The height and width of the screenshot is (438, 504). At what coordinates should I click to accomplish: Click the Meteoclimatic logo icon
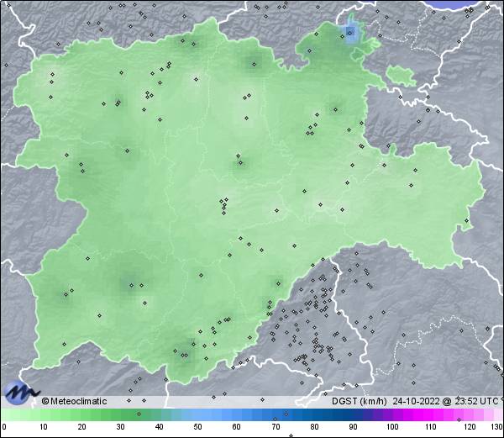pyautogui.click(x=21, y=393)
